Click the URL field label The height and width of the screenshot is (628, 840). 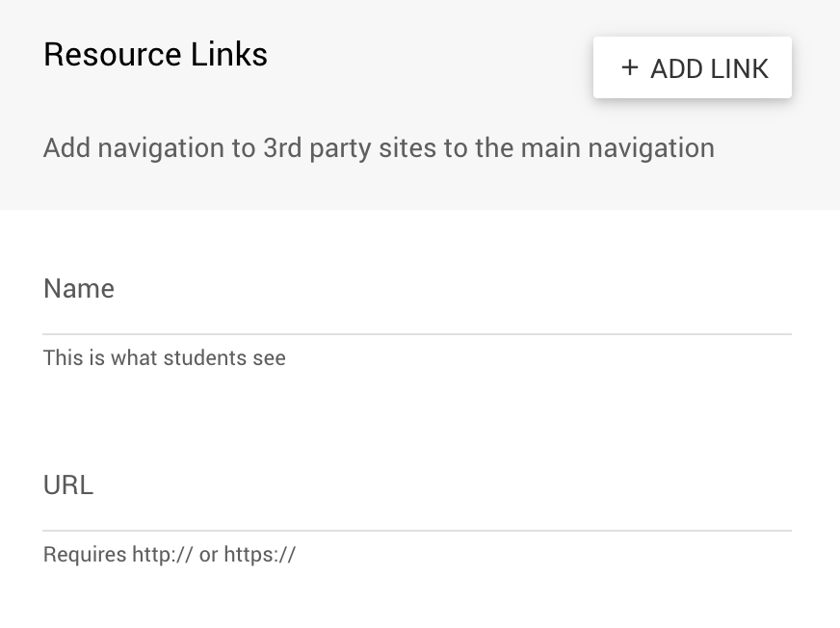tap(68, 485)
